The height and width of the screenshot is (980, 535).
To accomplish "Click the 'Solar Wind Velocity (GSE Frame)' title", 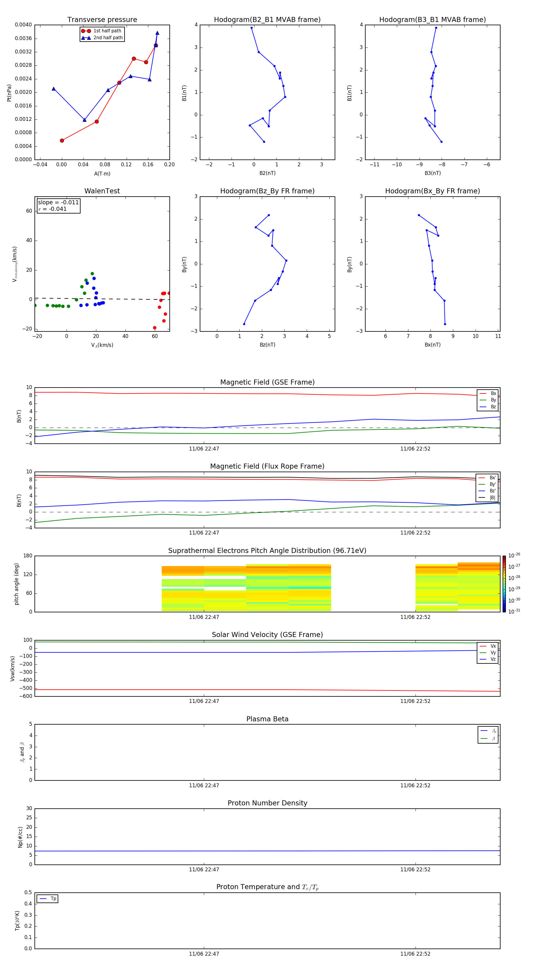I will click(267, 635).
